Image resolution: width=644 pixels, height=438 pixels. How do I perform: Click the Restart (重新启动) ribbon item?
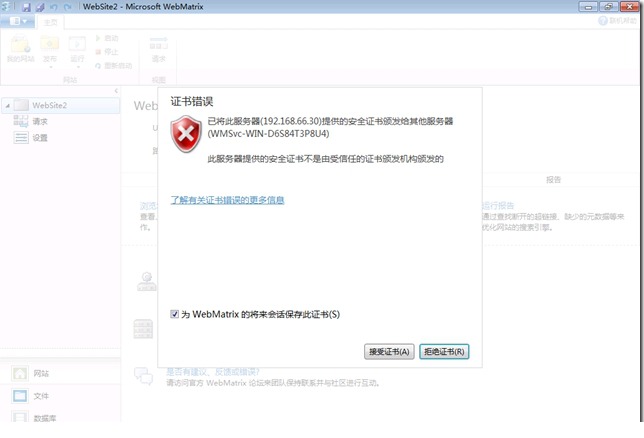[x=113, y=66]
